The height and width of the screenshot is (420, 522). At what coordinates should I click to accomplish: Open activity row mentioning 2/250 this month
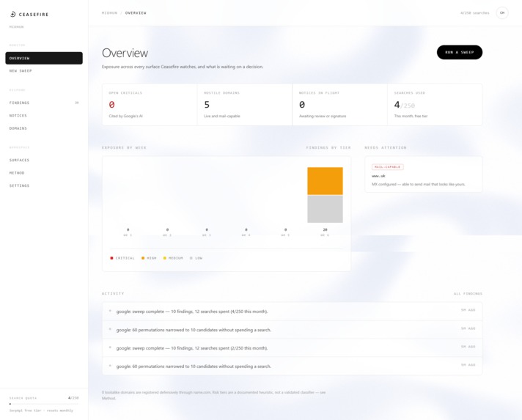click(x=292, y=348)
